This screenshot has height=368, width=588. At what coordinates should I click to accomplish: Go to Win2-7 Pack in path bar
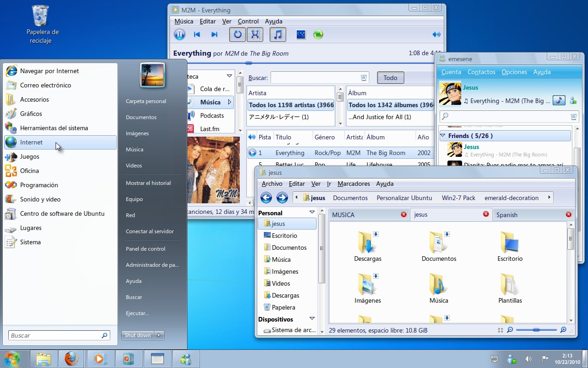point(458,198)
